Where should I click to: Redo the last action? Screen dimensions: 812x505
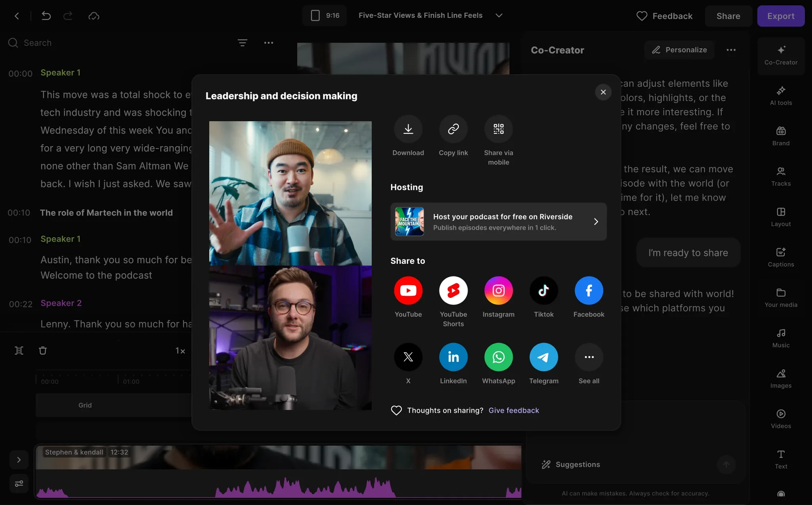coord(68,16)
